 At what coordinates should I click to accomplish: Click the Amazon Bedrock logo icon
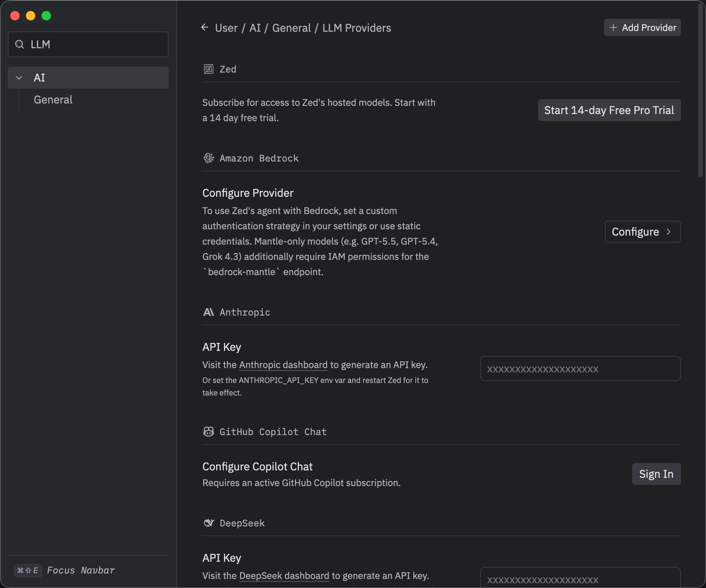tap(209, 158)
